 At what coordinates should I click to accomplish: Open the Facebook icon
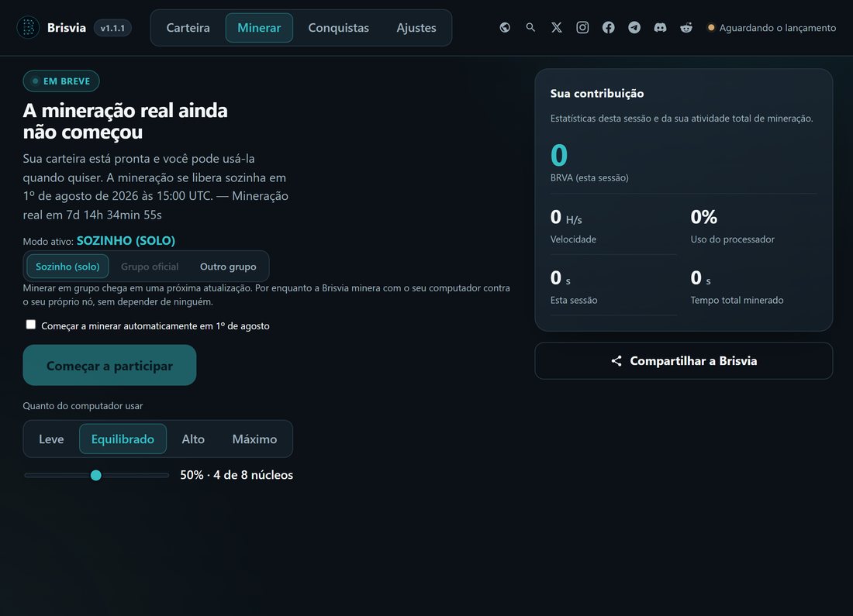608,28
